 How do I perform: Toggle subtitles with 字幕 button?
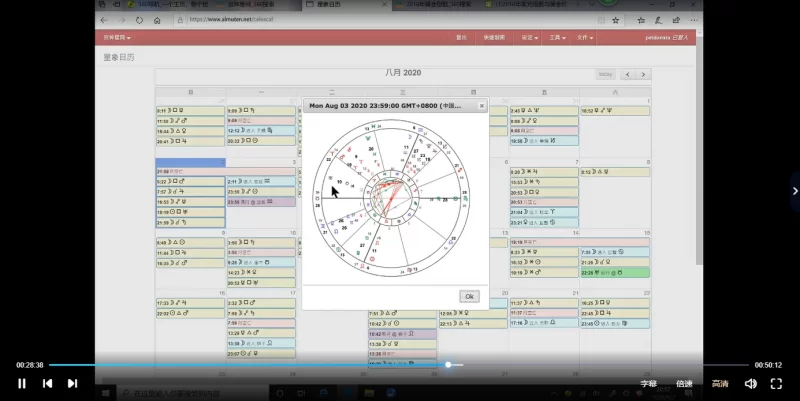pos(649,383)
